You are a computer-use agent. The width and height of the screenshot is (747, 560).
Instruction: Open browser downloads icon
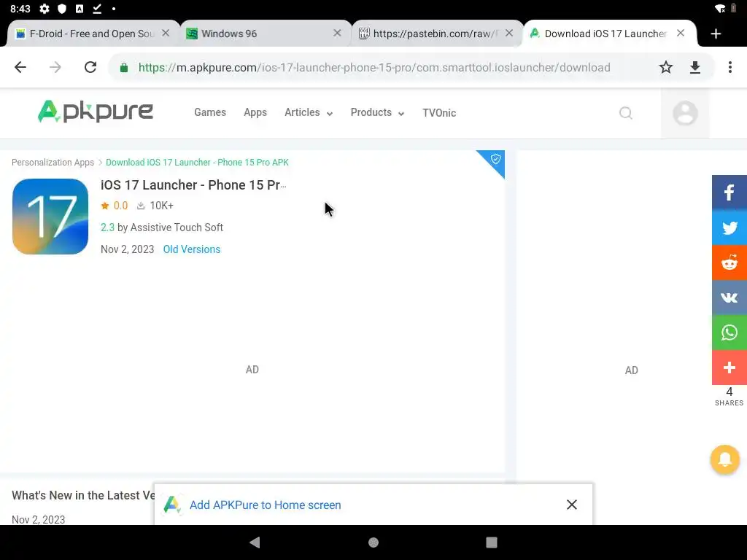695,67
